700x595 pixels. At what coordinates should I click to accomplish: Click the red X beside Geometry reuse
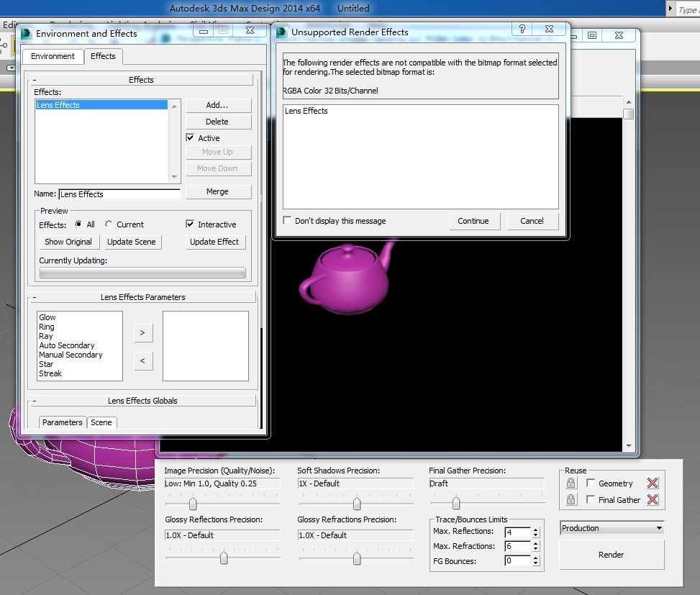(653, 483)
